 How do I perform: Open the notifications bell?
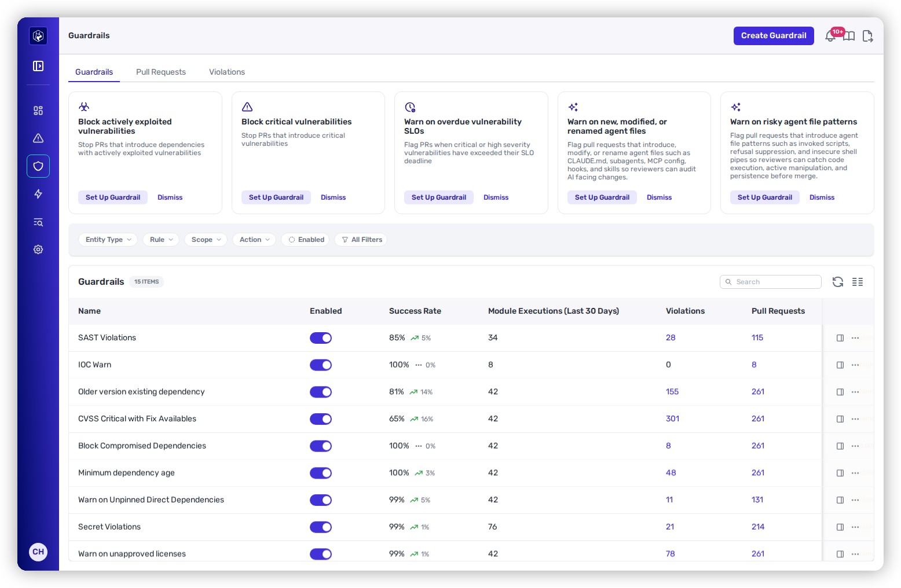[x=830, y=36]
